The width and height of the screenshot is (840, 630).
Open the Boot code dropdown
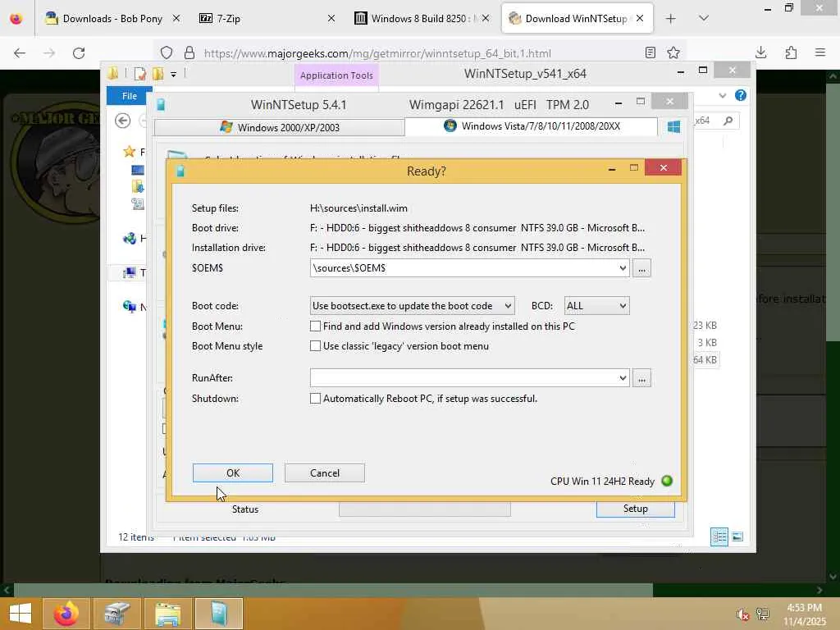click(x=413, y=306)
